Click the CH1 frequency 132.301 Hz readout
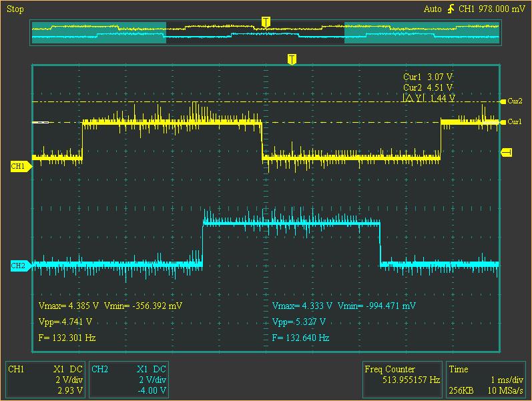532x401 pixels. [67, 338]
